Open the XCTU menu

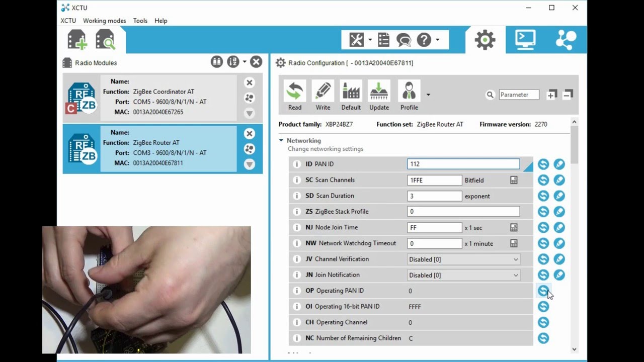point(68,21)
